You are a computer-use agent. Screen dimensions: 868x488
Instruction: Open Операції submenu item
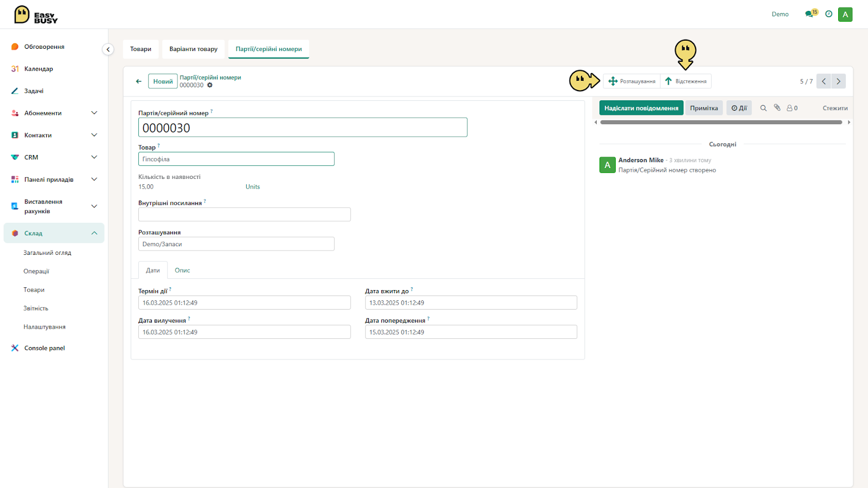(36, 272)
